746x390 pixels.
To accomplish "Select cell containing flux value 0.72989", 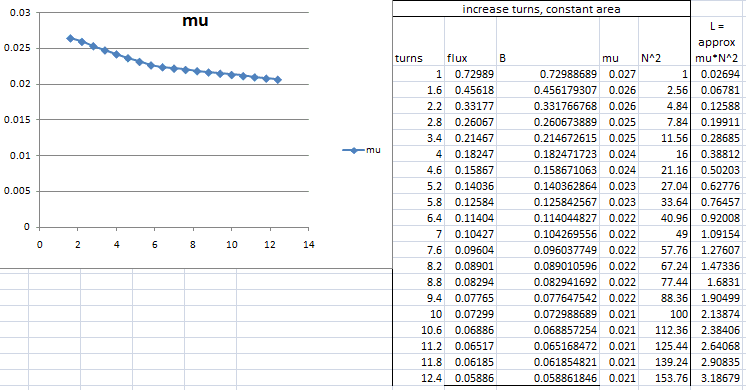I will [x=471, y=74].
